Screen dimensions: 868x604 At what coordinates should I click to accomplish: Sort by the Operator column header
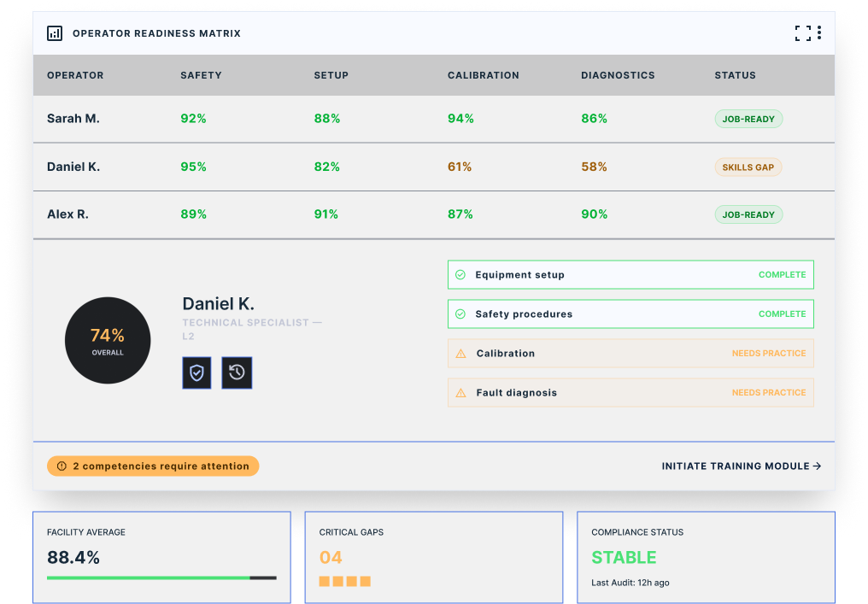click(75, 75)
